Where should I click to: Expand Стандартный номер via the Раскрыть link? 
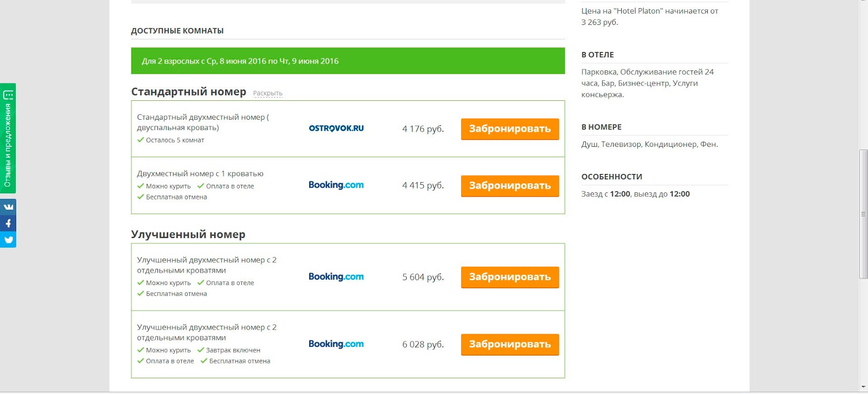coord(267,93)
